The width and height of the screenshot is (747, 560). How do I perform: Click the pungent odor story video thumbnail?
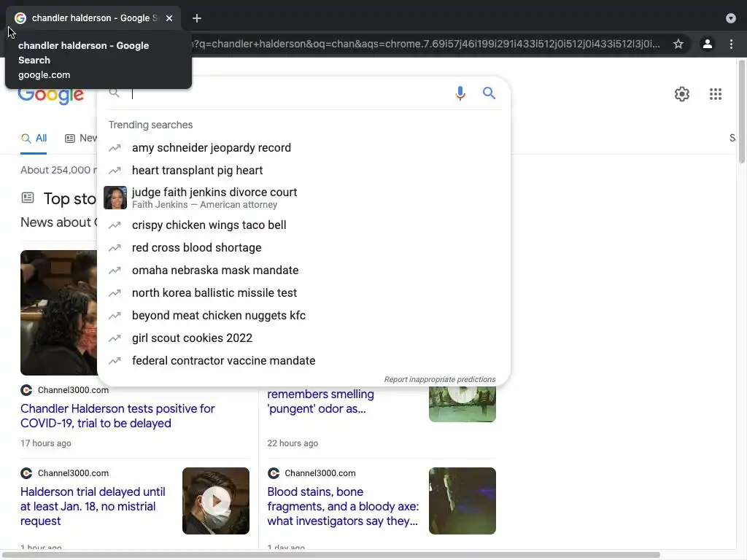pos(462,404)
